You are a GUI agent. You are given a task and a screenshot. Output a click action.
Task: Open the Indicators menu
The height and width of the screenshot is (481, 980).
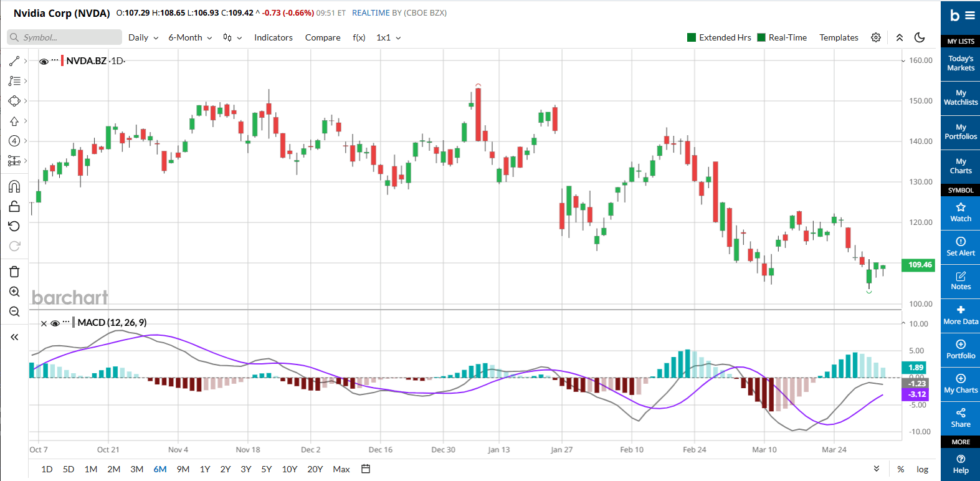click(x=273, y=37)
